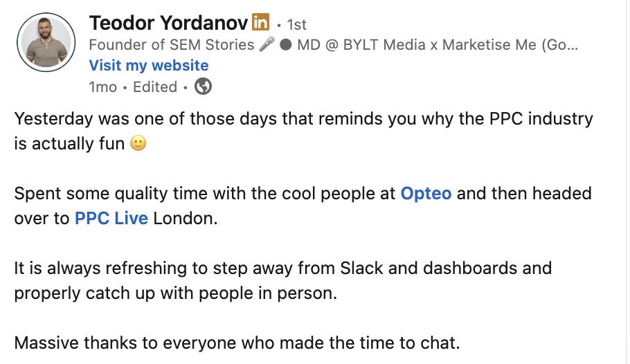The image size is (630, 364).
Task: Click the black circle icon in headline
Action: point(285,46)
